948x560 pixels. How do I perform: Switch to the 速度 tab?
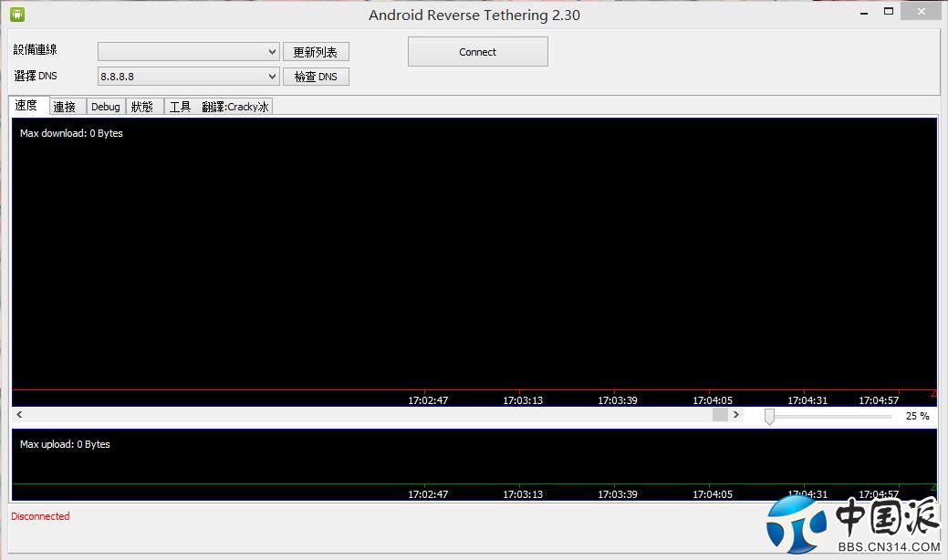point(28,105)
